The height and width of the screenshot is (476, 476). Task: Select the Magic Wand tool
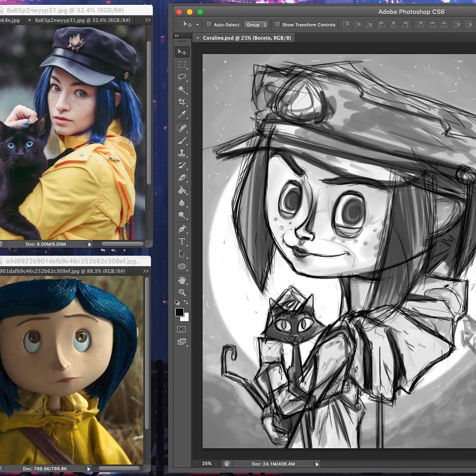click(182, 89)
